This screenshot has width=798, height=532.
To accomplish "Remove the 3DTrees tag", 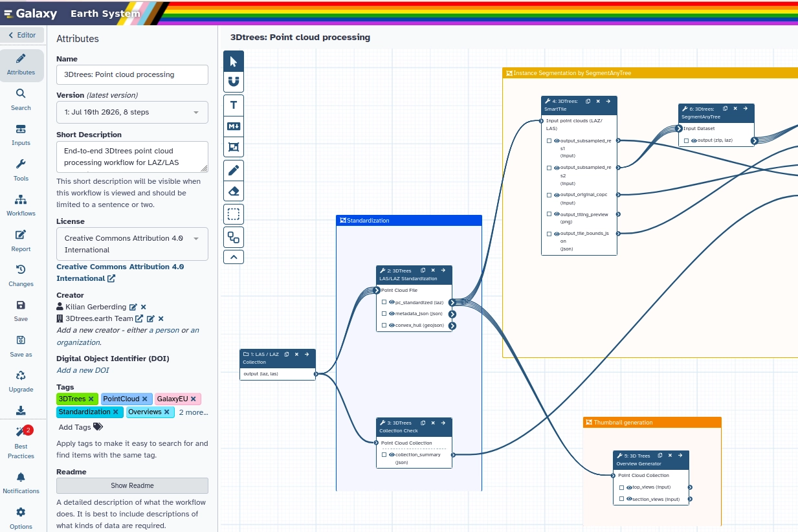I will 91,399.
